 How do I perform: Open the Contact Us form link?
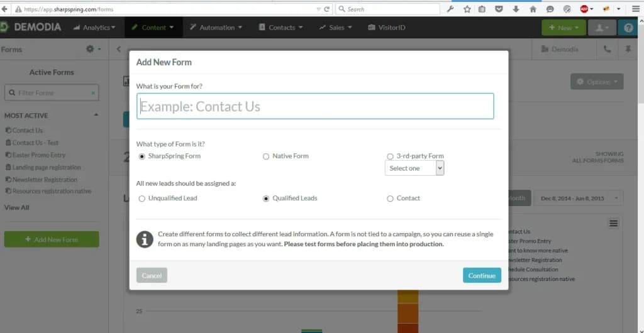(x=27, y=131)
